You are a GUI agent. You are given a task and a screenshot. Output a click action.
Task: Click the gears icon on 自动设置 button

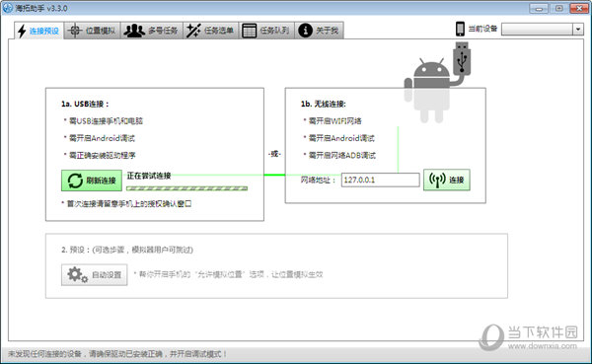pos(77,275)
